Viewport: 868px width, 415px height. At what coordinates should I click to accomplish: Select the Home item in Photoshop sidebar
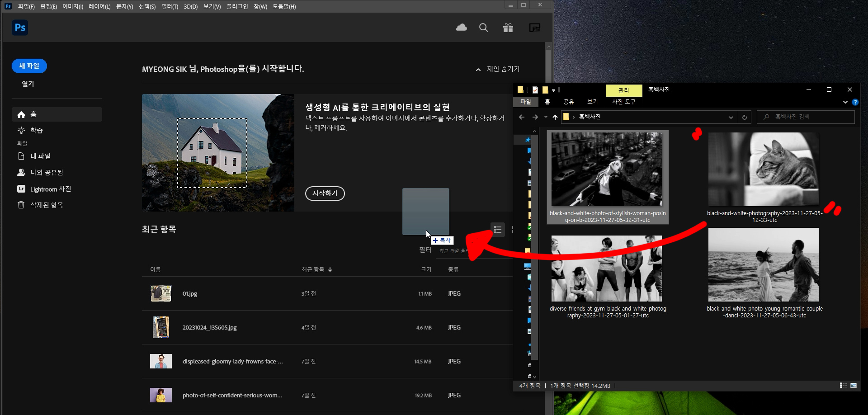(x=57, y=114)
